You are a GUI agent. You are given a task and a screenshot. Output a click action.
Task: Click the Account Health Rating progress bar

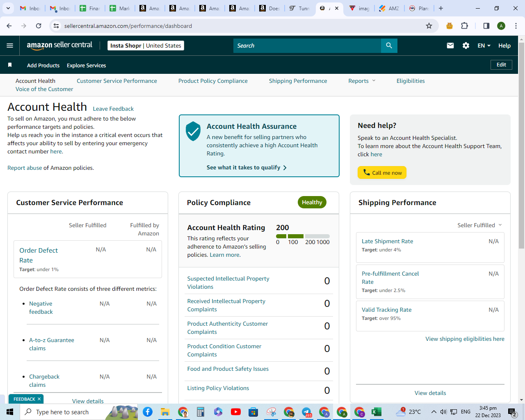point(303,236)
